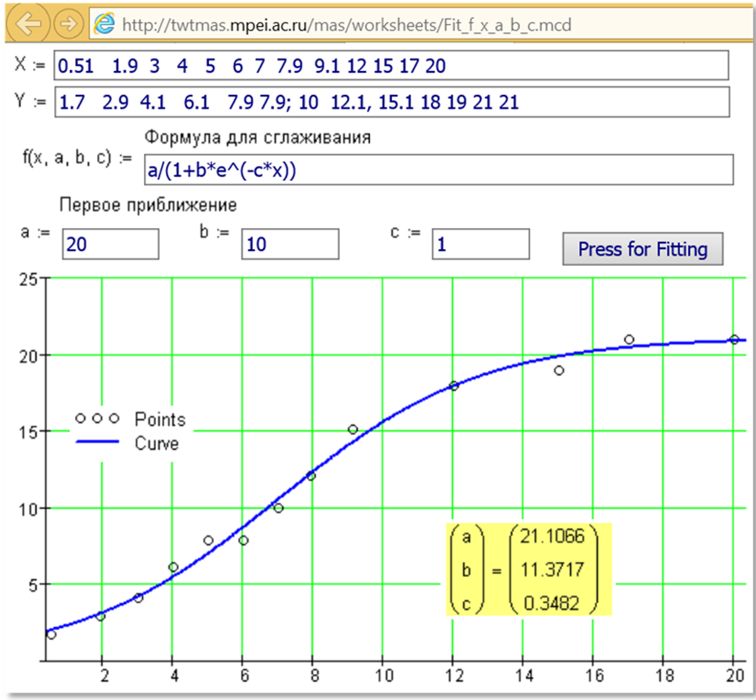756x700 pixels.
Task: Edit the X data values field
Action: pyautogui.click(x=391, y=65)
